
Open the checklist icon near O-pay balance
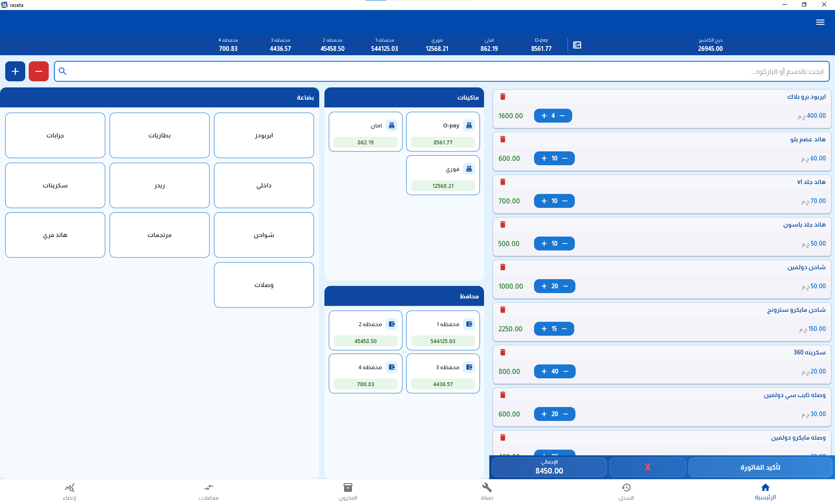point(577,45)
